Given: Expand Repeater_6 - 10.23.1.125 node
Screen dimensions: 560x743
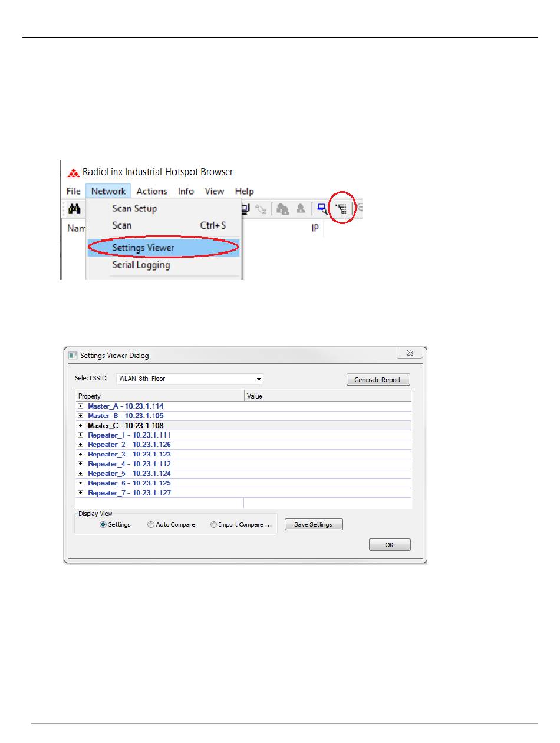Looking at the screenshot, I should [81, 483].
